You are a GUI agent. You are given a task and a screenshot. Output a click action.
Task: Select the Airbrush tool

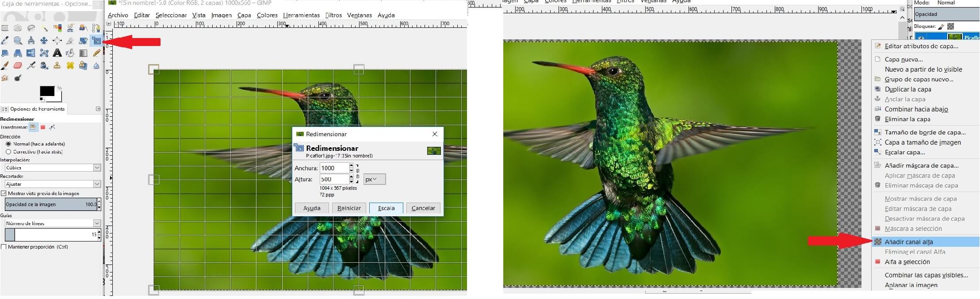[x=31, y=65]
